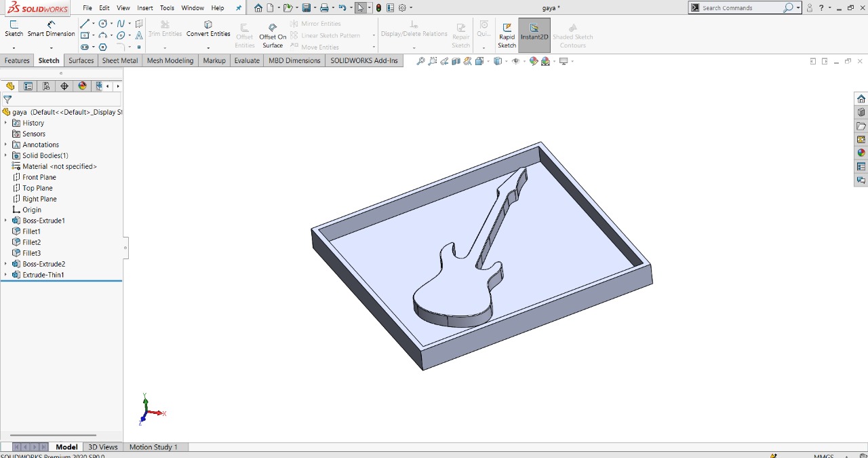Expand Solid Bodies(1) node
Image resolution: width=868 pixels, height=458 pixels.
click(x=5, y=155)
